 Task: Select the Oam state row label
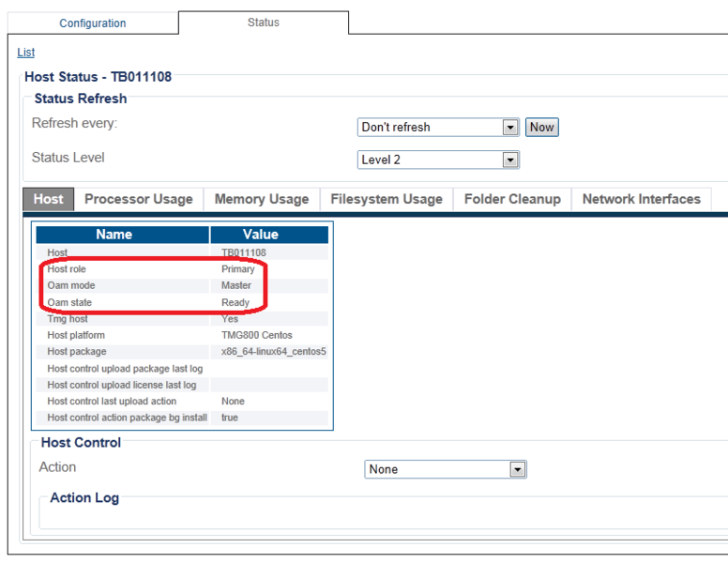[69, 302]
